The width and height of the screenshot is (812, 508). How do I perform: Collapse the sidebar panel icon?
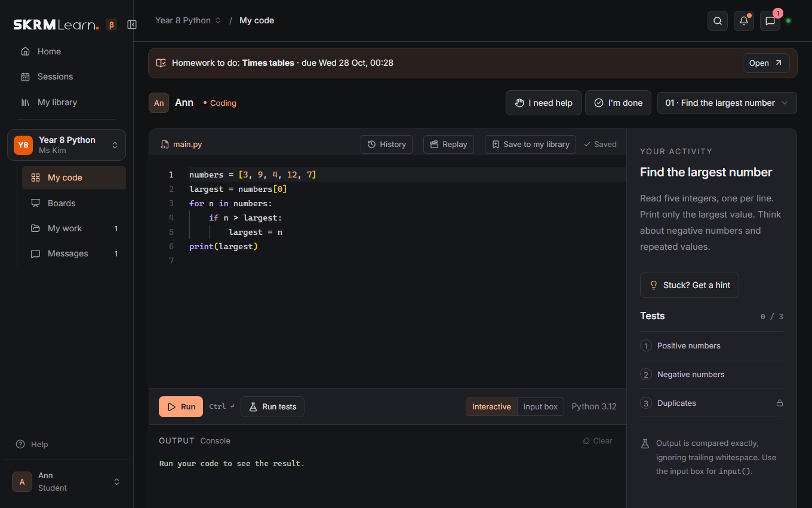(132, 25)
